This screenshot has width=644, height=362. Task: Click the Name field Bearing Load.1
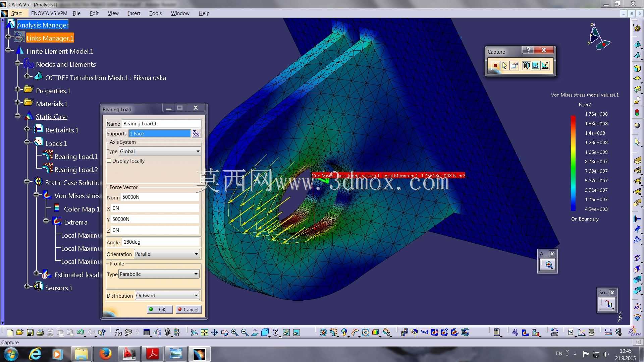point(161,124)
